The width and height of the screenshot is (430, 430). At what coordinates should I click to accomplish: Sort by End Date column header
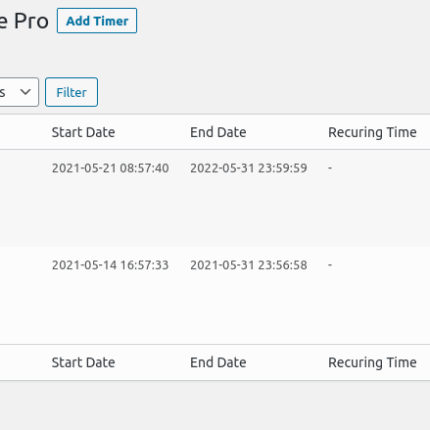(218, 132)
